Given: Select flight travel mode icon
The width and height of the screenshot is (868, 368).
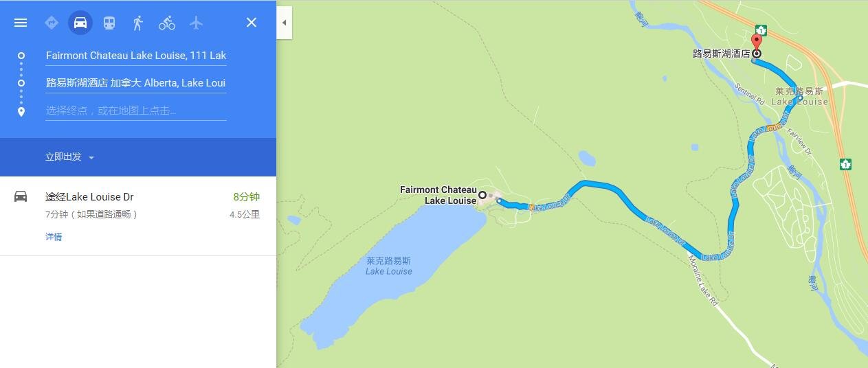Looking at the screenshot, I should [196, 23].
